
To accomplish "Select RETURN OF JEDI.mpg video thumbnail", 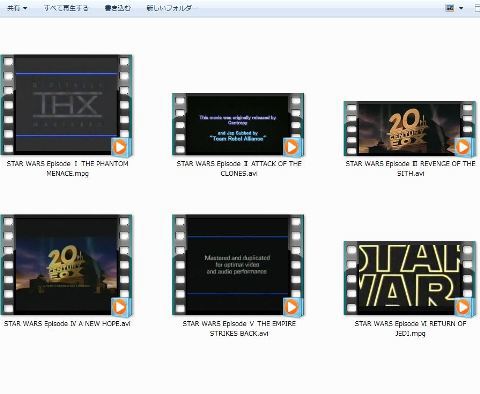I will [x=410, y=278].
